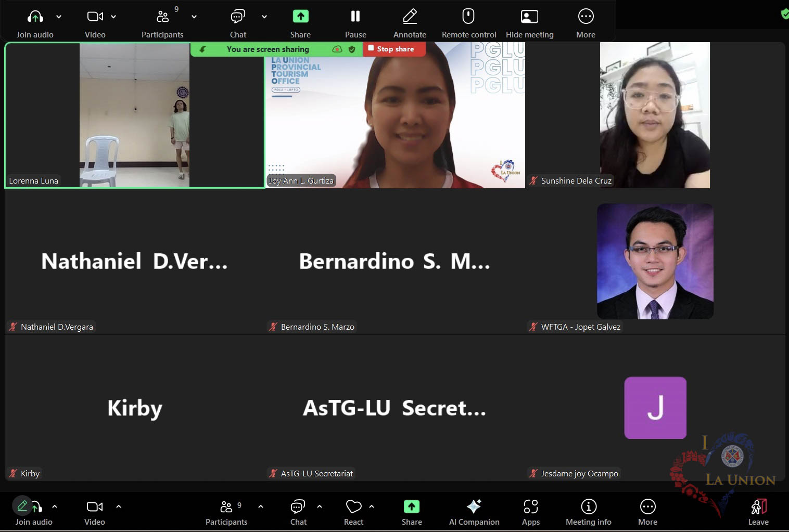
Task: Click the muted mic icon beside WFTGA - Jopet Galvez
Action: coord(533,327)
